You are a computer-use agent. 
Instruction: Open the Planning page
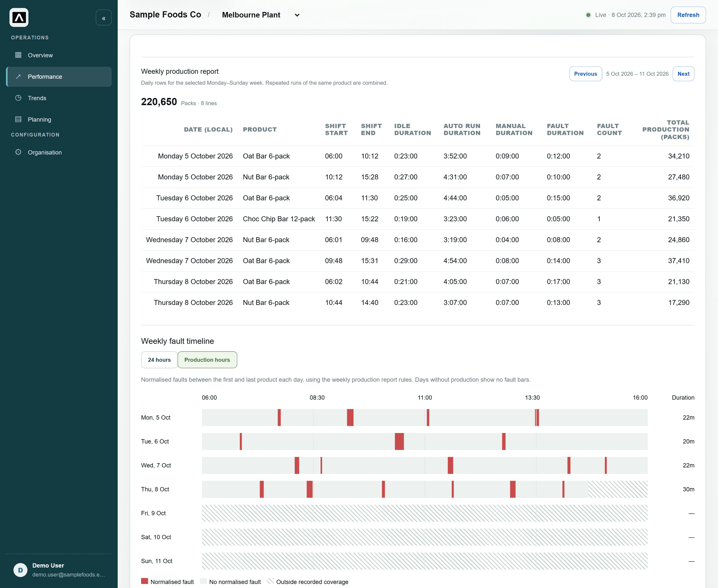[x=59, y=119]
